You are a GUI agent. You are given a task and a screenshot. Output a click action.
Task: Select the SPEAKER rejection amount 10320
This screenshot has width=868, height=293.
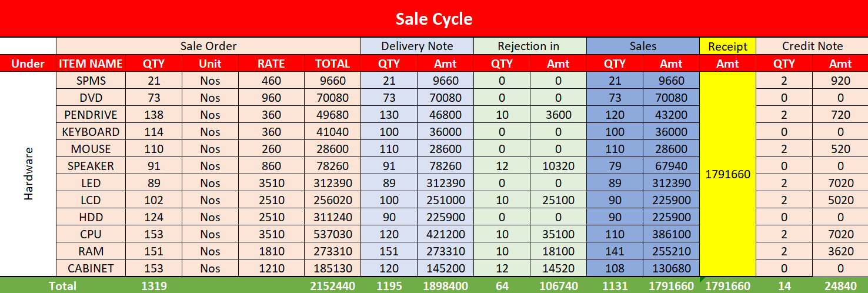coord(558,166)
